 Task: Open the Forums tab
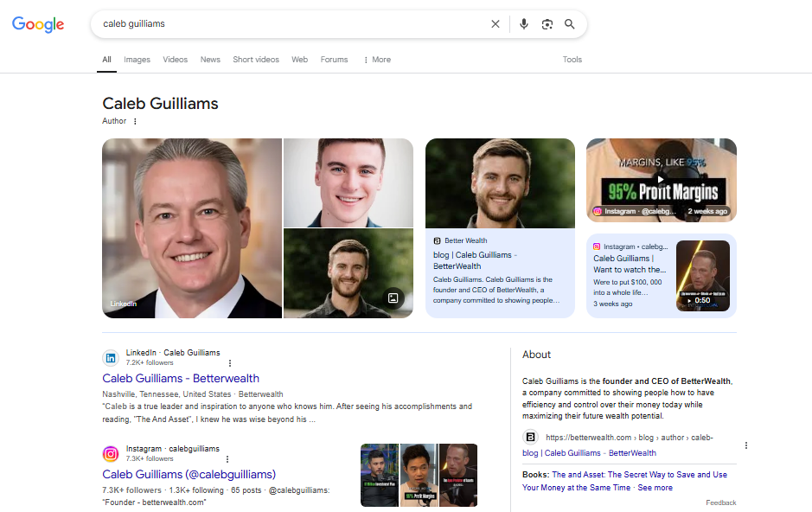(x=334, y=60)
